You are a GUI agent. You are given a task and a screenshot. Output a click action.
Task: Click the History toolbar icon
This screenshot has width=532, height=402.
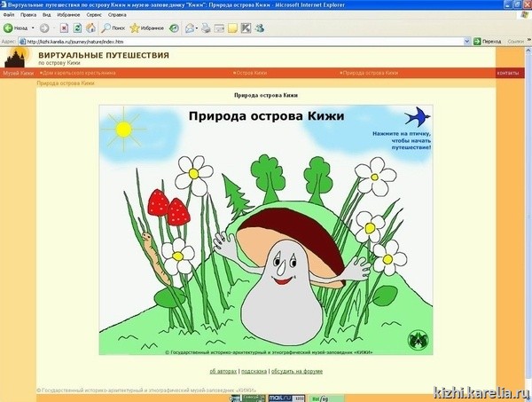coord(175,28)
